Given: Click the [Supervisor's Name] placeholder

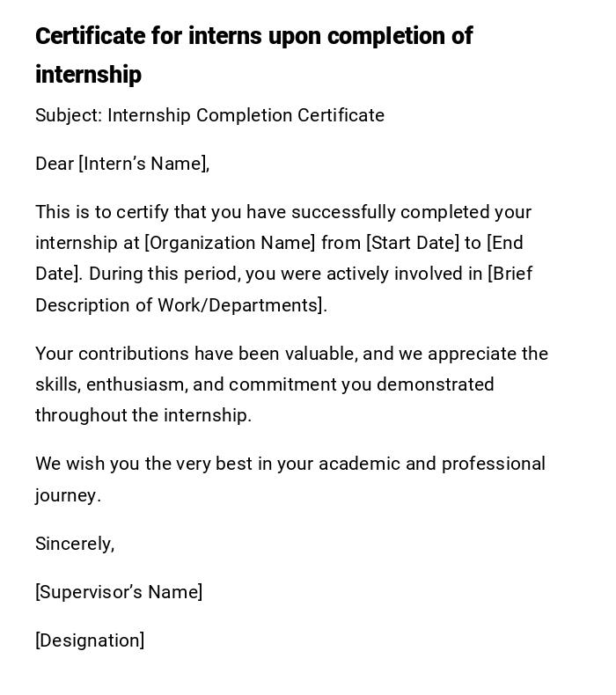Looking at the screenshot, I should [119, 592].
